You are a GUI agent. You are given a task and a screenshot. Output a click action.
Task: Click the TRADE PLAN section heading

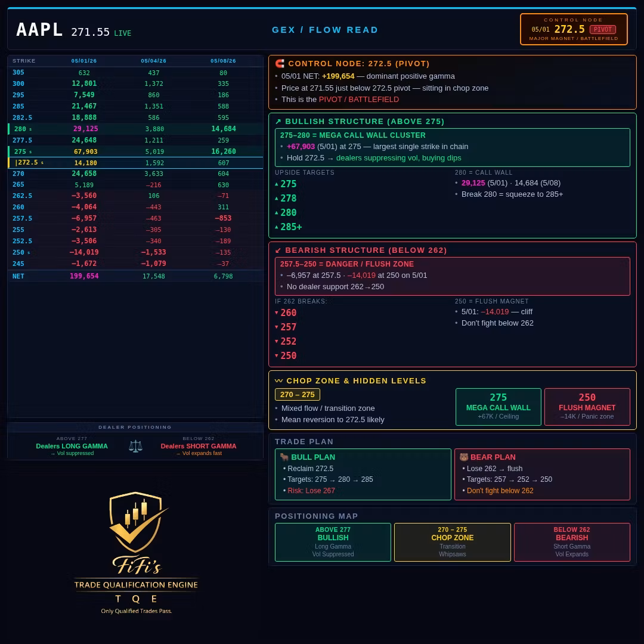click(x=304, y=441)
